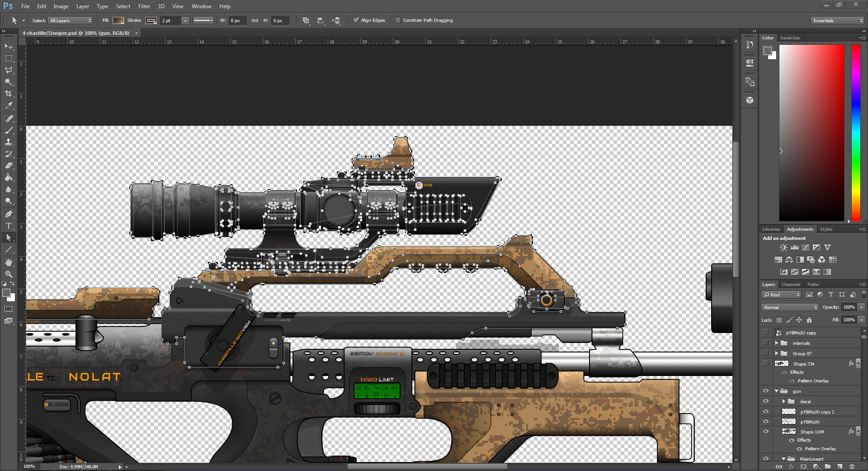Open the Normal blend mode dropdown
Viewport: 868px width, 471px height.
[790, 307]
